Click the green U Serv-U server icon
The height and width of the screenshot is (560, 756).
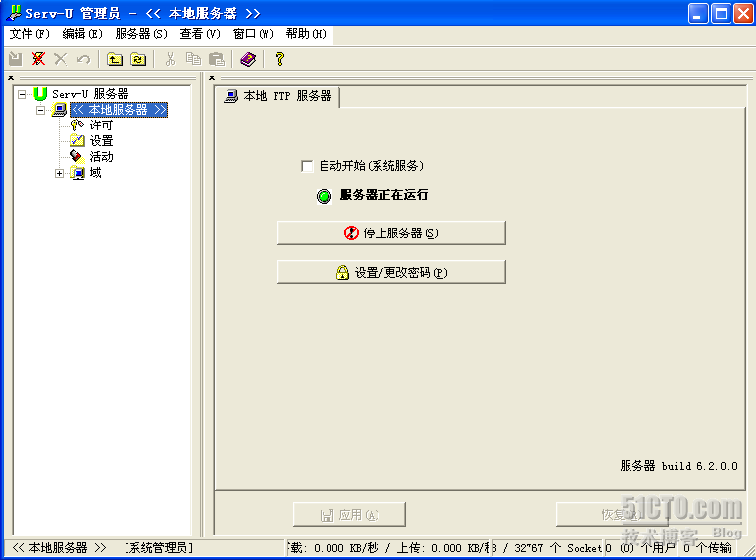coord(40,93)
